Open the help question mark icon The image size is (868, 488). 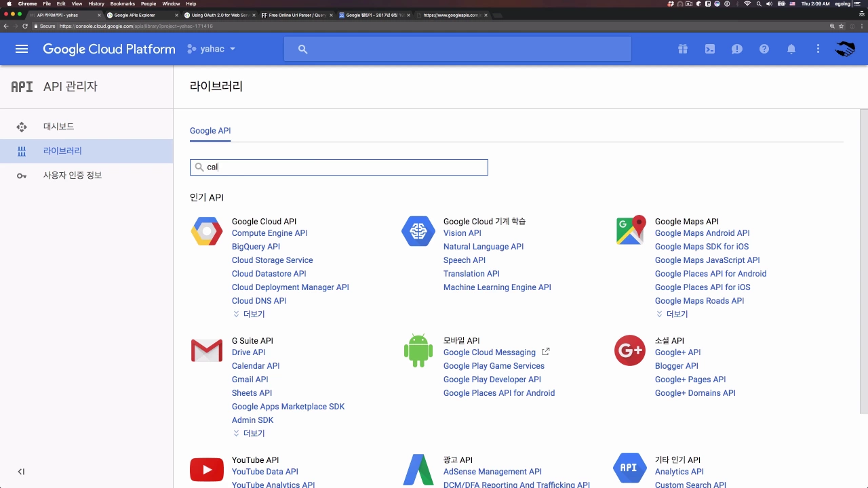(764, 49)
